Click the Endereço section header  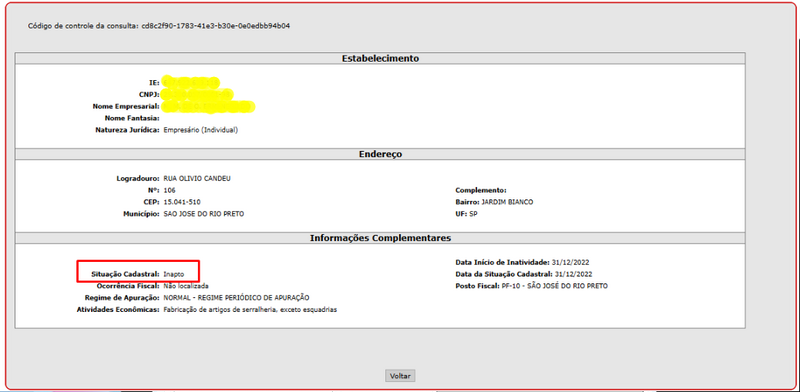click(380, 154)
